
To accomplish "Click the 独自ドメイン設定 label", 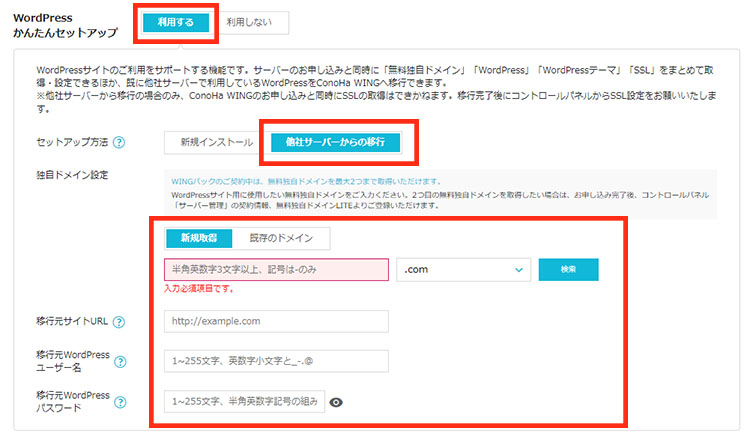I will click(72, 175).
